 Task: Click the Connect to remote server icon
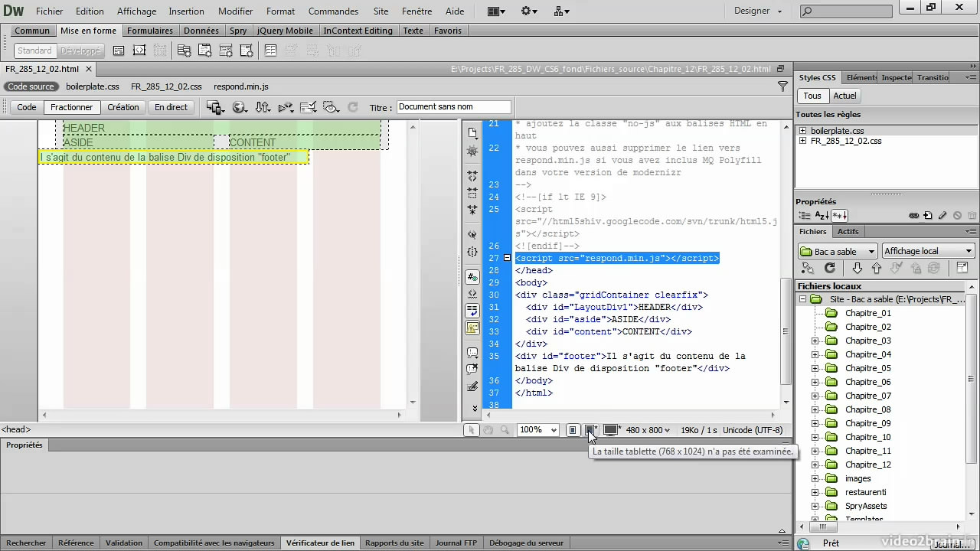point(807,269)
